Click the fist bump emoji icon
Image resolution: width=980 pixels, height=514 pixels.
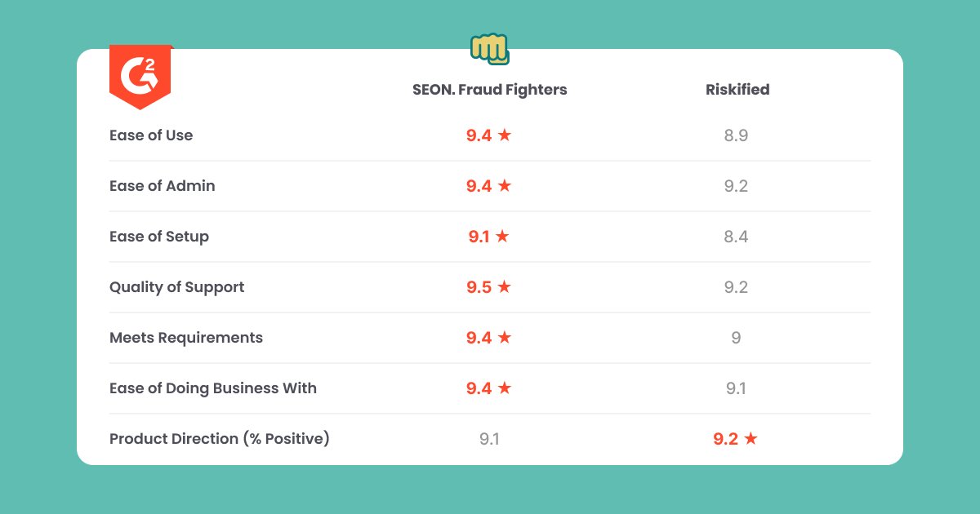(x=489, y=49)
